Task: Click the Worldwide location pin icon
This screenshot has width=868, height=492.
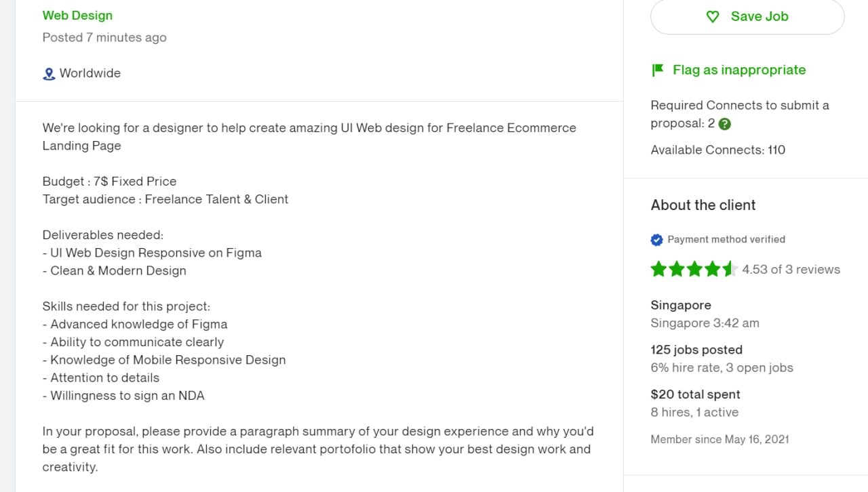Action: (49, 74)
